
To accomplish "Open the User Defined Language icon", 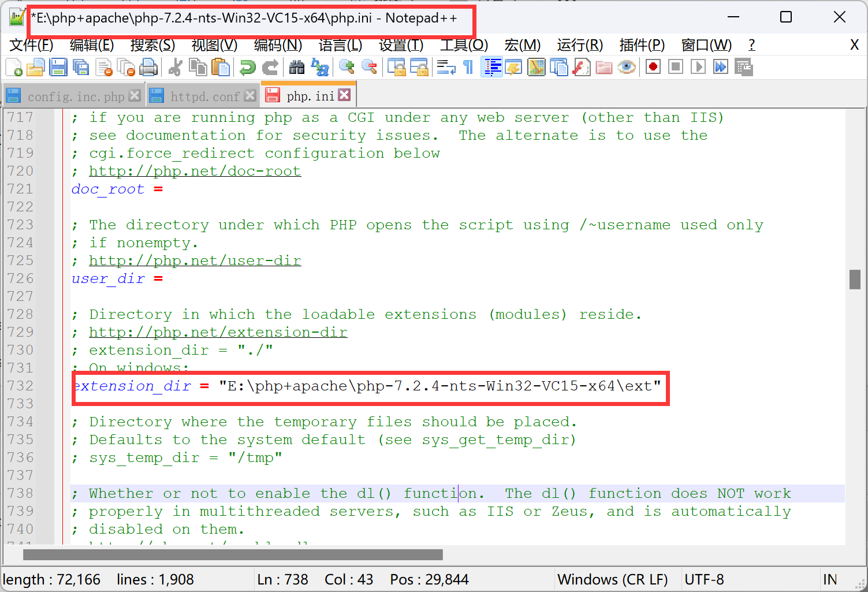I will coord(513,68).
